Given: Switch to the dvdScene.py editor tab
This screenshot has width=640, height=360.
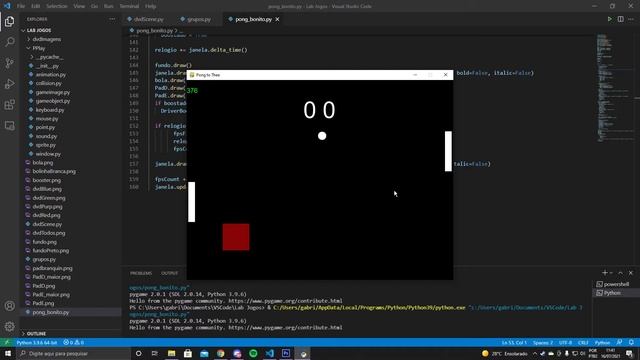Looking at the screenshot, I should [149, 19].
